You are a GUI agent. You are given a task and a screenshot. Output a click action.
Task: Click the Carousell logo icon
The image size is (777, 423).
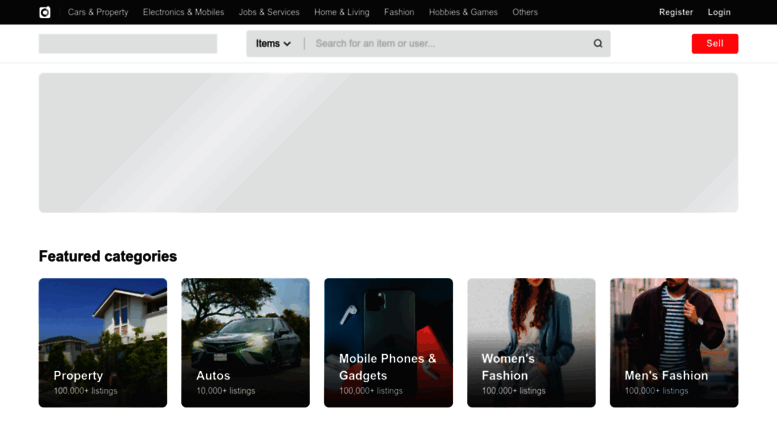[45, 12]
